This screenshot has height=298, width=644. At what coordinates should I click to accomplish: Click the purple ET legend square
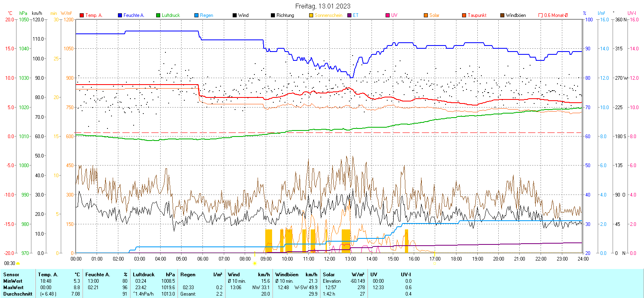pos(349,15)
